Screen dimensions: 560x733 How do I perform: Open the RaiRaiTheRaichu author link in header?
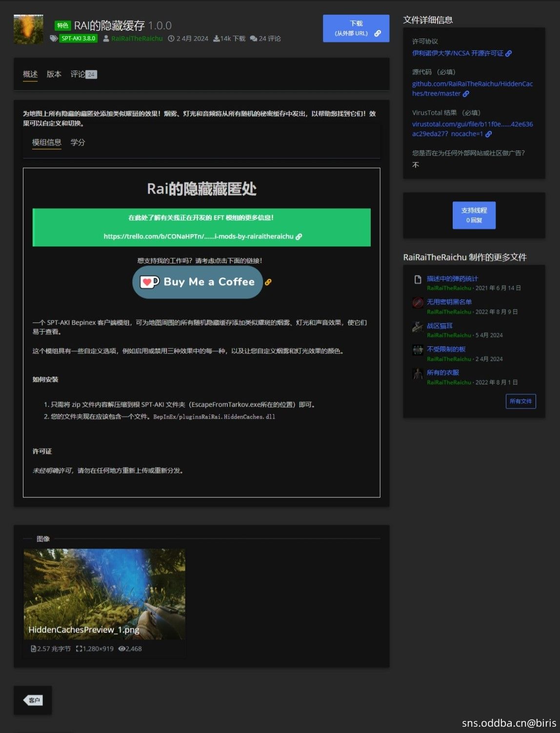point(137,39)
